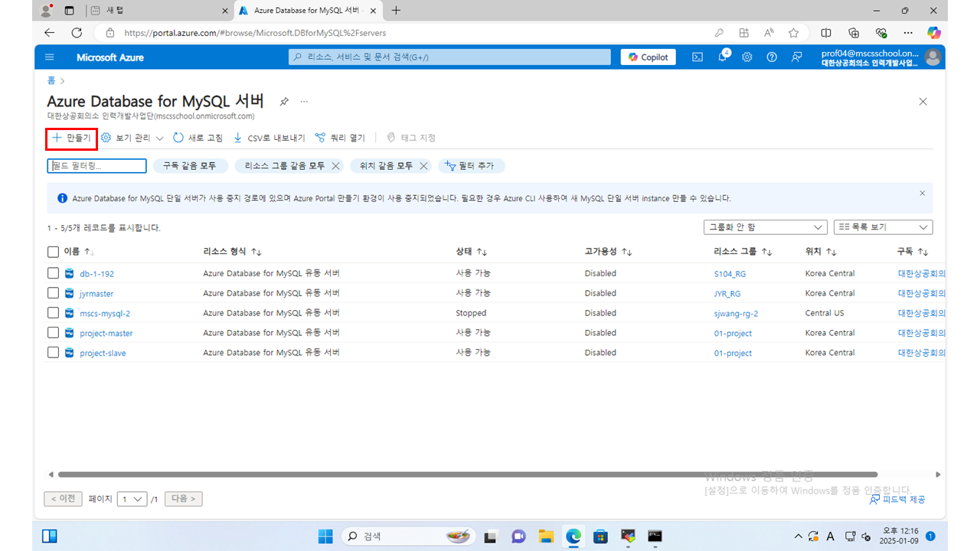This screenshot has height=551, width=980.
Task: Open Windows Start menu
Action: [x=325, y=536]
